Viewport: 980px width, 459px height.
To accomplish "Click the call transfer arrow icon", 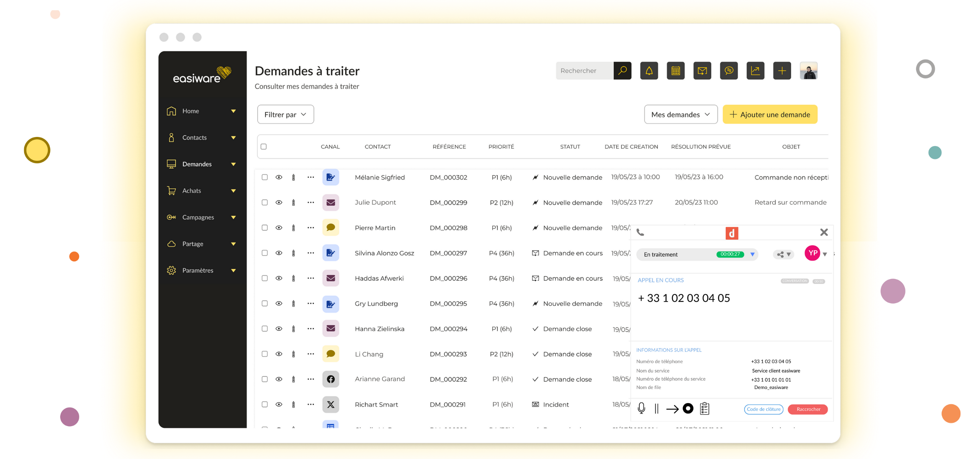I will pyautogui.click(x=672, y=409).
